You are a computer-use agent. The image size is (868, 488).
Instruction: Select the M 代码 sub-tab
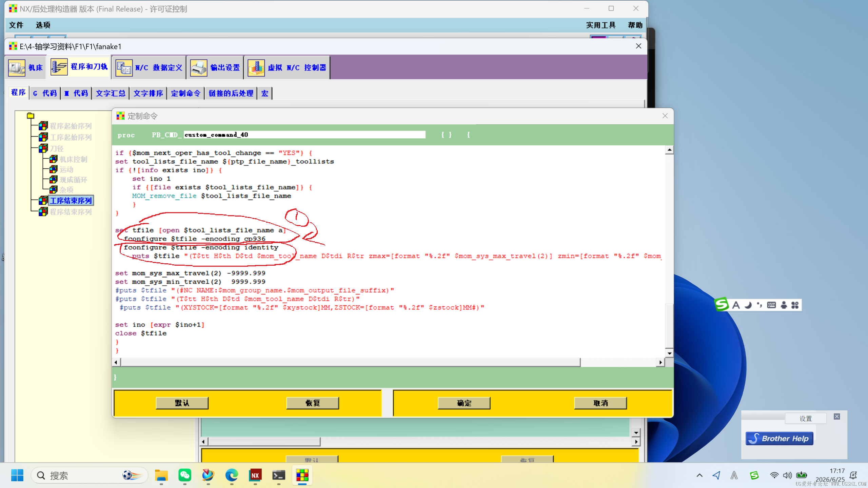(x=76, y=93)
